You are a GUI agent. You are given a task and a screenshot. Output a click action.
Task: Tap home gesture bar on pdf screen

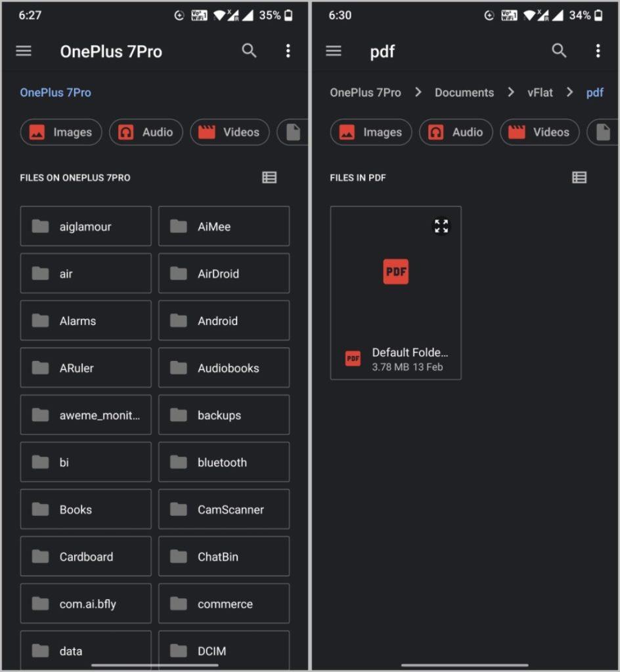pyautogui.click(x=465, y=665)
